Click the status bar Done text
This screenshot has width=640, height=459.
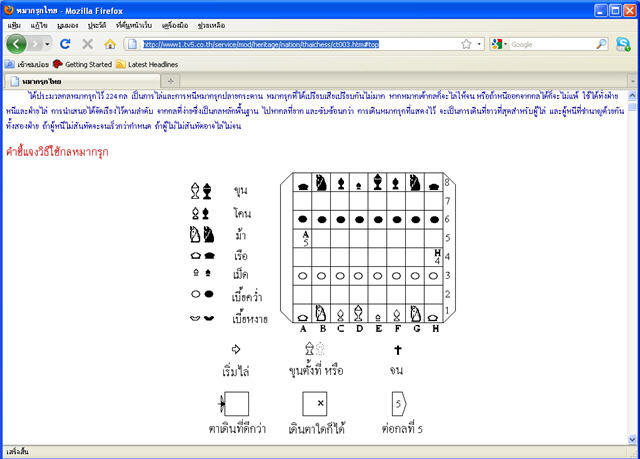(x=18, y=452)
